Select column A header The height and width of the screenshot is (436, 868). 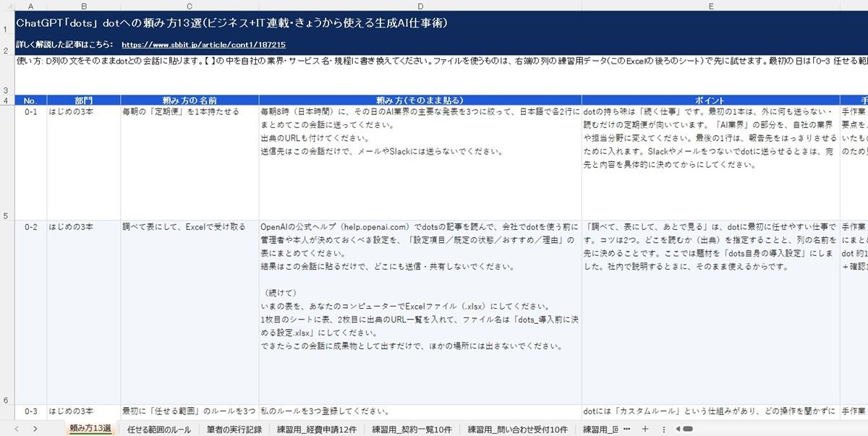30,6
